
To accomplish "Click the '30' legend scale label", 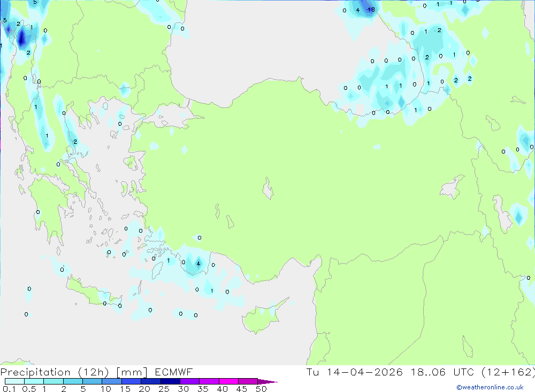I will [x=184, y=389].
